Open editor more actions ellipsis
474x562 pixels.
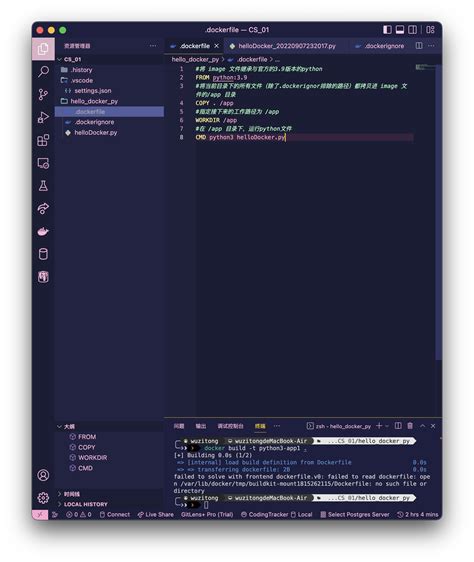pos(431,46)
